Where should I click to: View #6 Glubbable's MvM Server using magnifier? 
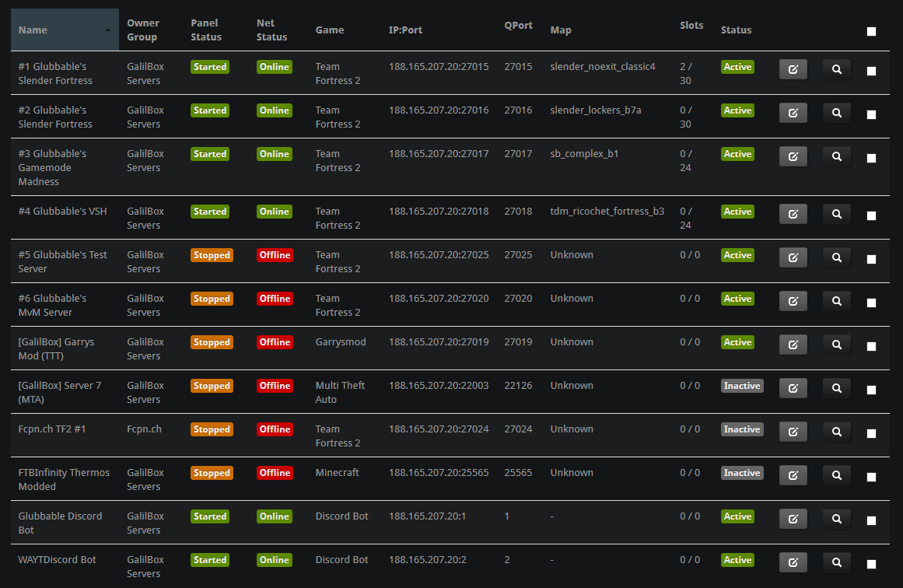tap(837, 301)
